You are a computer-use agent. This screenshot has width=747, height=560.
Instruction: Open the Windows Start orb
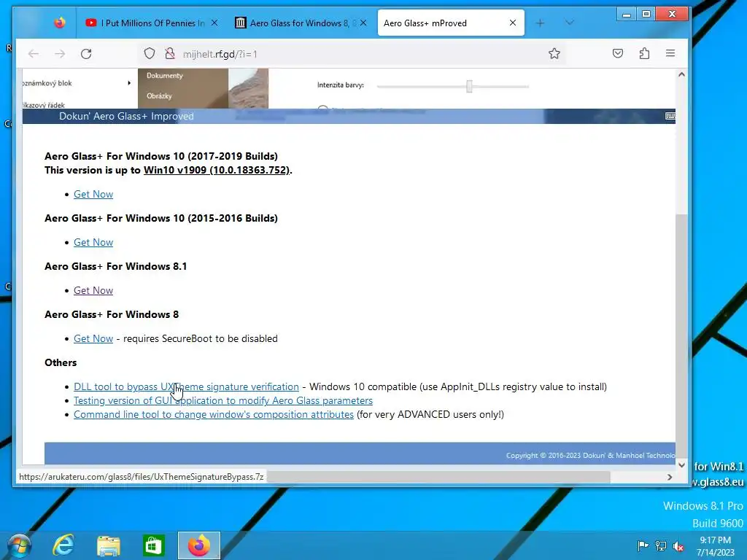(19, 545)
